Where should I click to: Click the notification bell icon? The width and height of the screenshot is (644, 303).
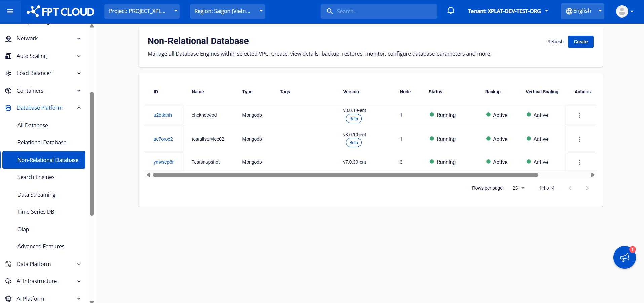[x=451, y=11]
